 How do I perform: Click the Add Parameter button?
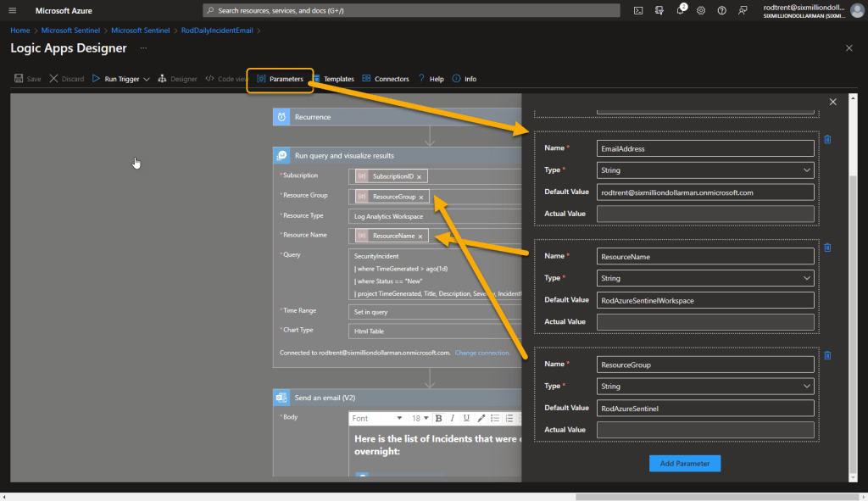click(685, 464)
